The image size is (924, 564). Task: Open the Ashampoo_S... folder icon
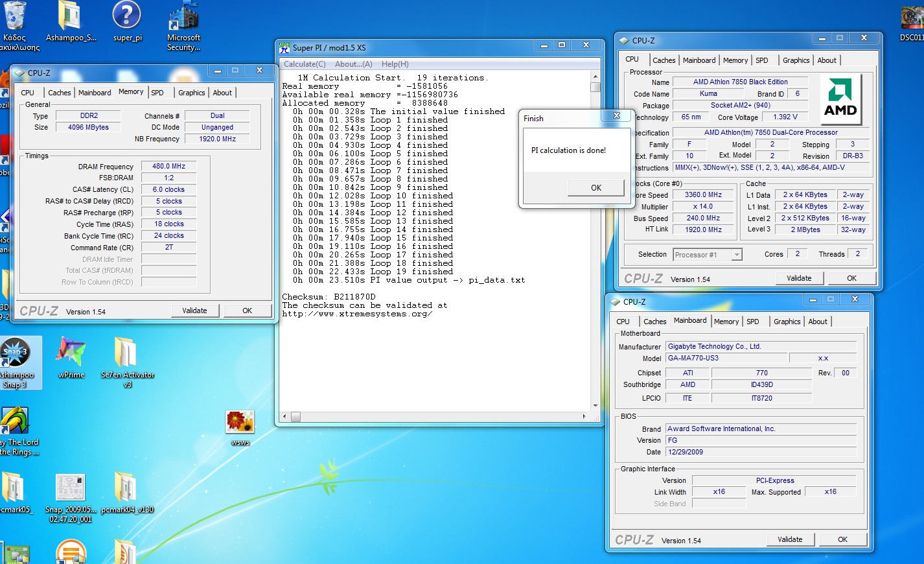(x=71, y=22)
